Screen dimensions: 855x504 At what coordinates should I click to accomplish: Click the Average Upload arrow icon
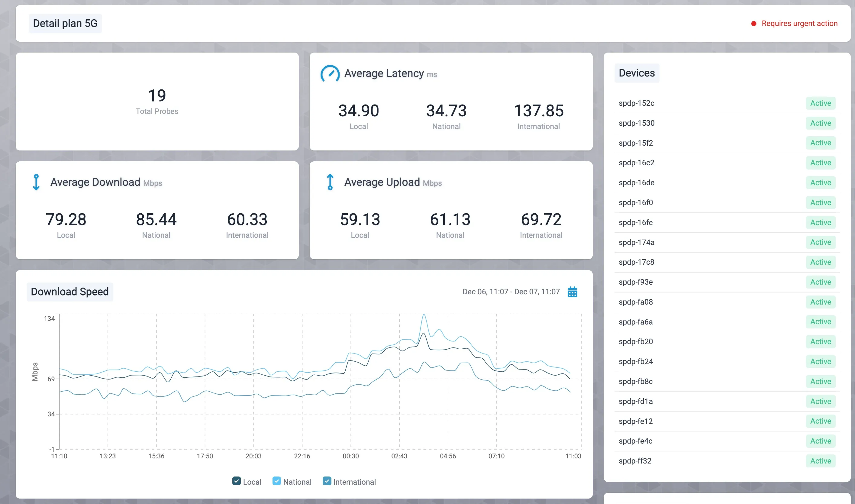[330, 182]
